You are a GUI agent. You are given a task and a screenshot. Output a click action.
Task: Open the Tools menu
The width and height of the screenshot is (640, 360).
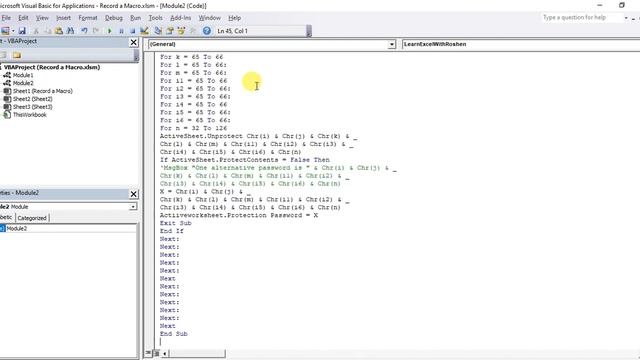(x=155, y=18)
